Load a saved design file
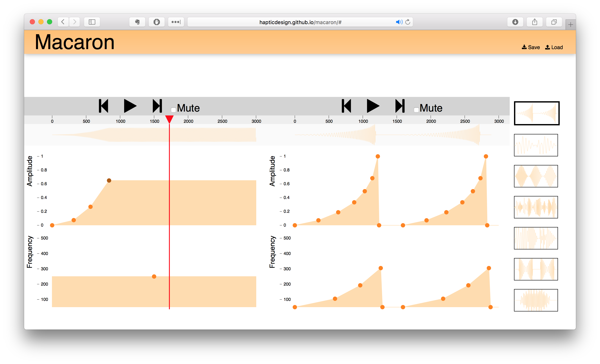600x364 pixels. tap(554, 47)
